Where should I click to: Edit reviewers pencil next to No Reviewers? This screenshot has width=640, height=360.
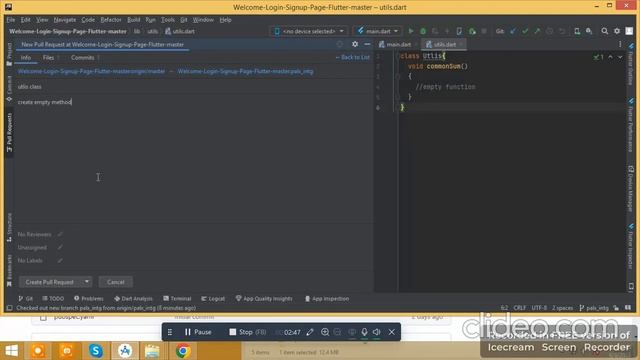[x=60, y=234]
